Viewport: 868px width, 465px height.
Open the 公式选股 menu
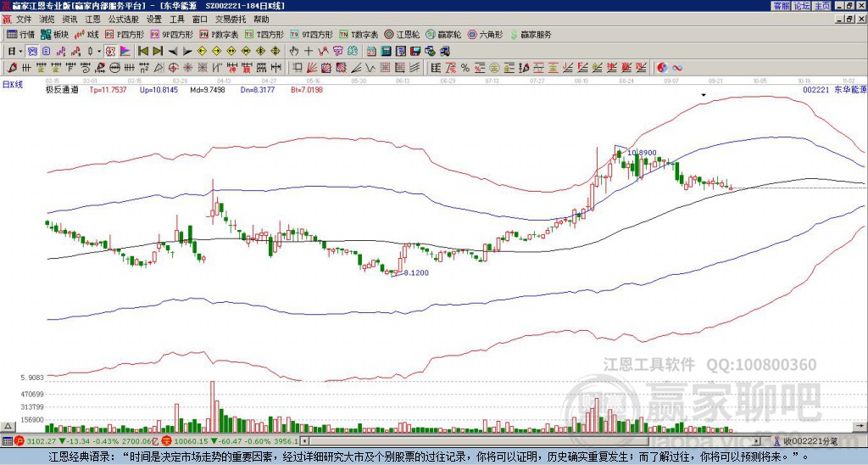coord(123,20)
